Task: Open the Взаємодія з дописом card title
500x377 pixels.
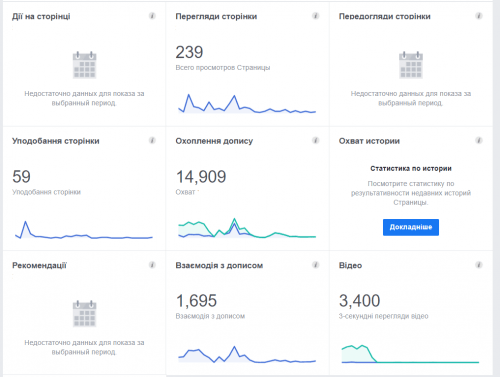Action: click(219, 266)
